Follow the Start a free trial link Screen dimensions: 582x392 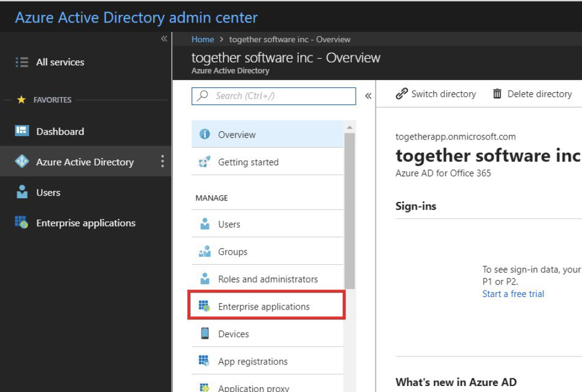513,294
